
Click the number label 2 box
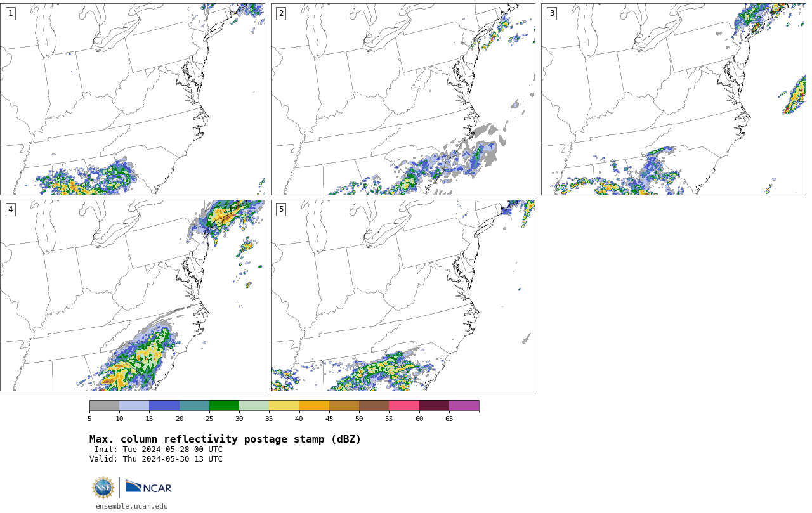pos(281,13)
